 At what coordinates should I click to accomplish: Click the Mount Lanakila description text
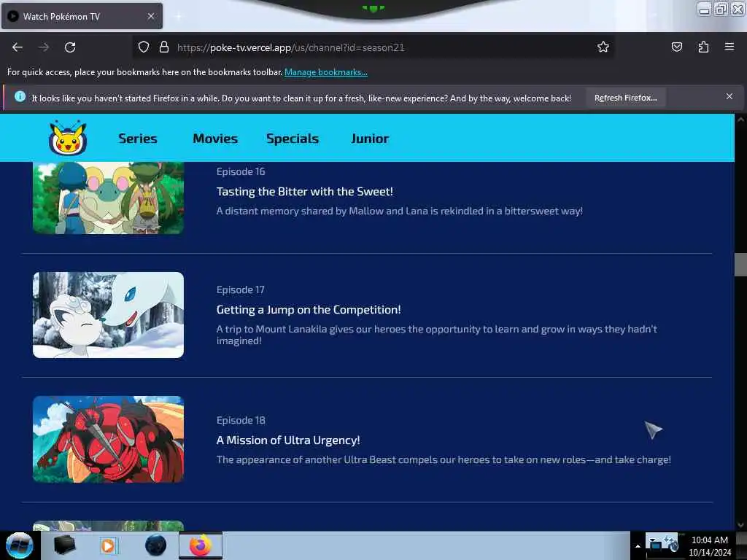click(436, 335)
